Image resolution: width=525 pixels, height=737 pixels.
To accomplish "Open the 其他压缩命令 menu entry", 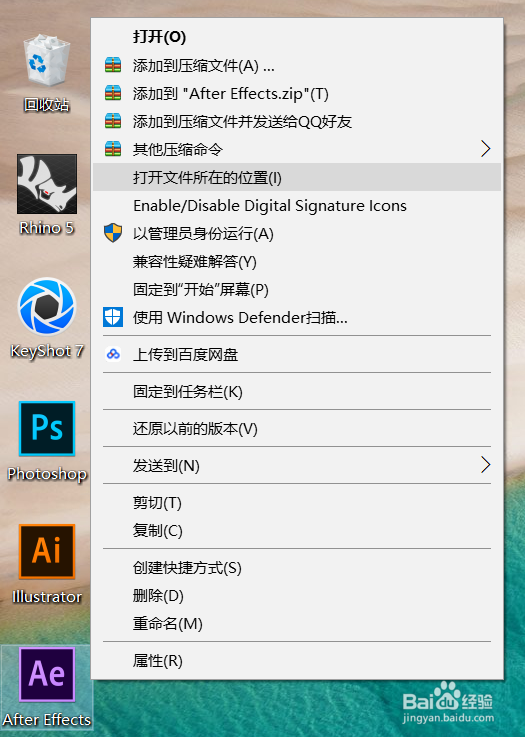I will 297,149.
